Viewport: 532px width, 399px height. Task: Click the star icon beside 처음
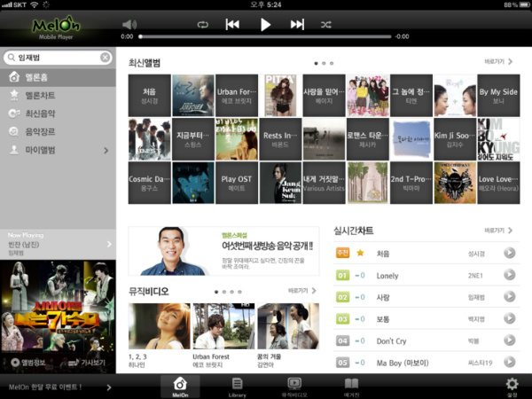pos(360,253)
